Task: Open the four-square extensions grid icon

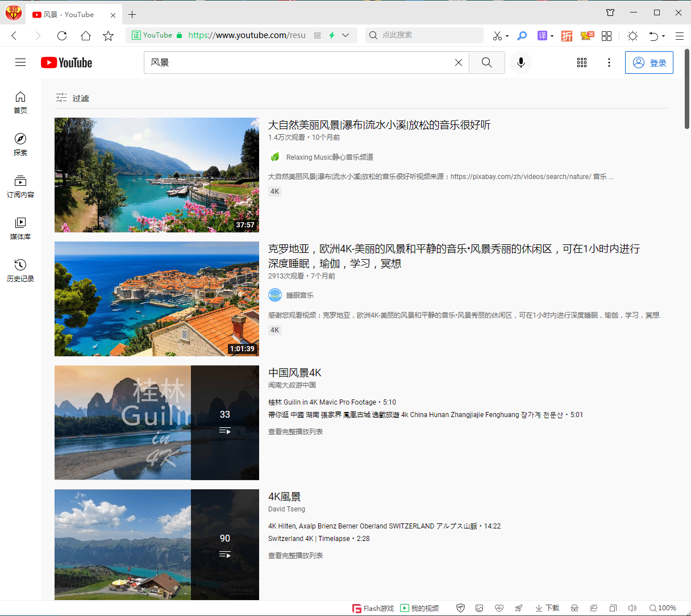Action: (607, 36)
